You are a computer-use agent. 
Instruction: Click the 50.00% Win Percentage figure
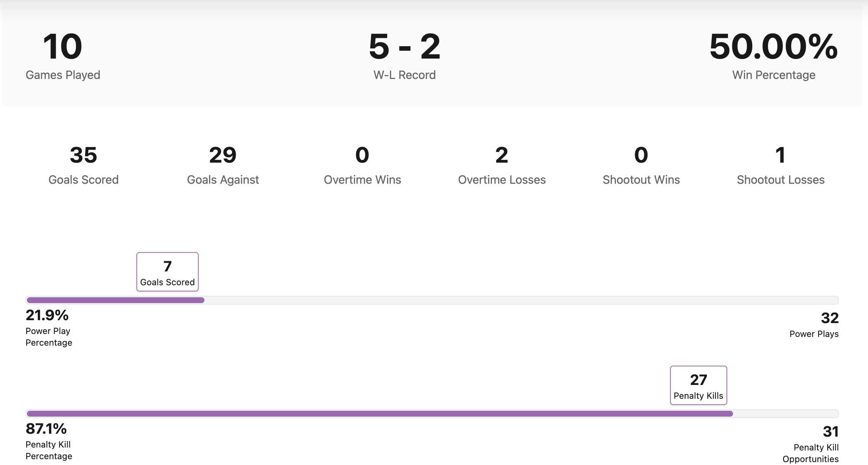(773, 47)
